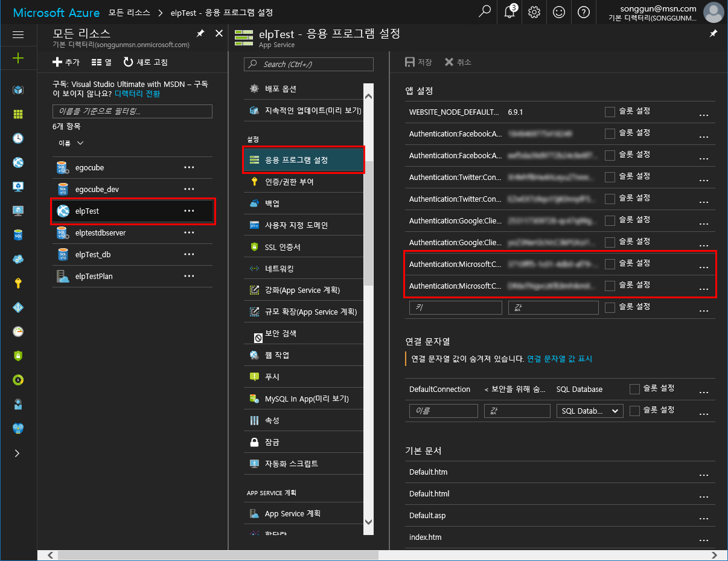
Task: Click the green shield Security Center icon
Action: (x=18, y=356)
